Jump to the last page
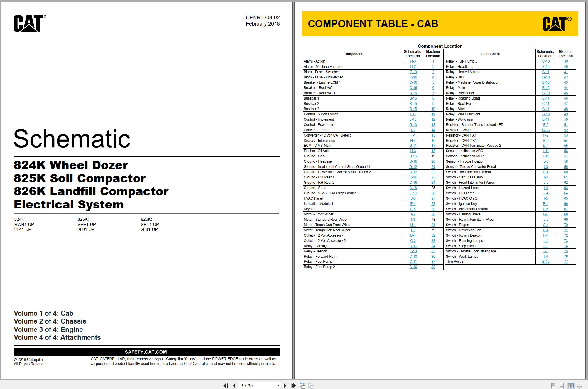 pyautogui.click(x=293, y=385)
